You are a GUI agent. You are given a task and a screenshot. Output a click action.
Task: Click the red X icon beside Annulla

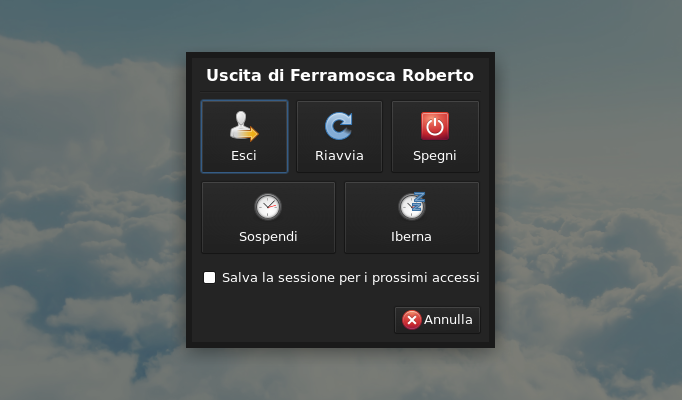(412, 320)
